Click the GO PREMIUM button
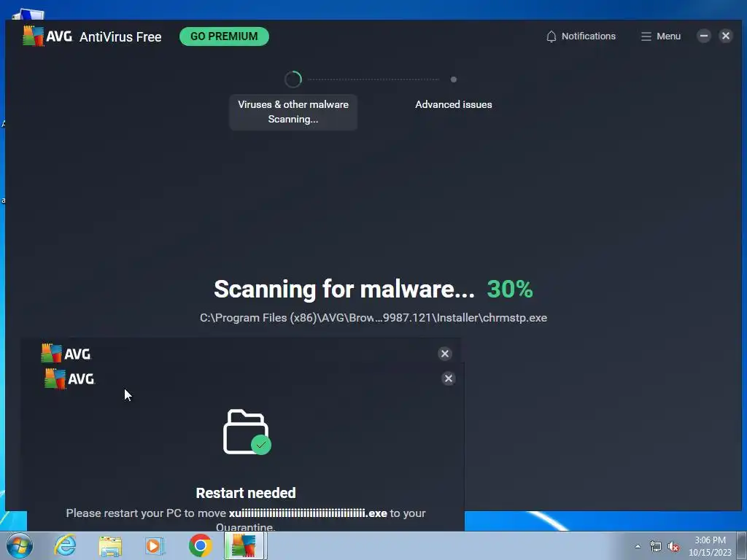 (224, 36)
